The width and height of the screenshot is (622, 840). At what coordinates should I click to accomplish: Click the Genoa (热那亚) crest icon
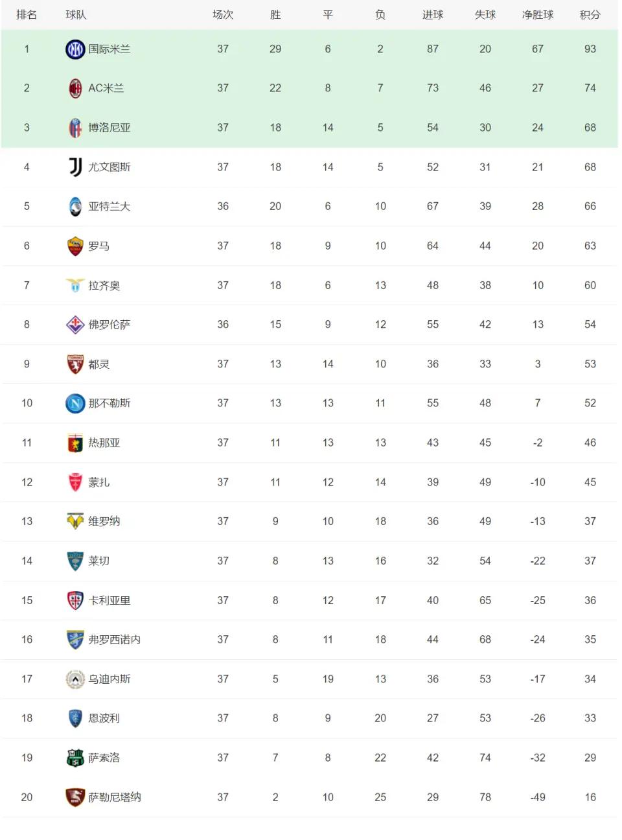(75, 443)
